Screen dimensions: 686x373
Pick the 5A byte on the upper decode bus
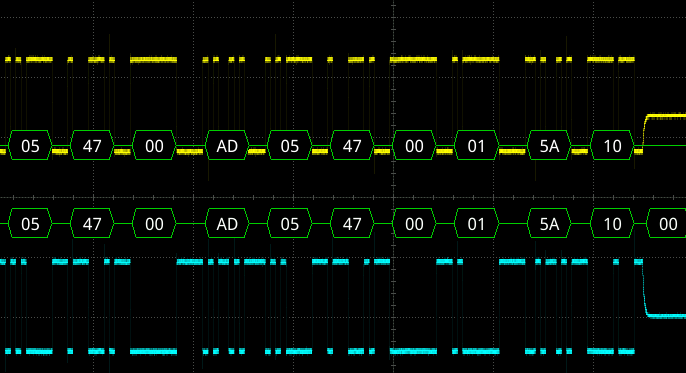tap(549, 146)
